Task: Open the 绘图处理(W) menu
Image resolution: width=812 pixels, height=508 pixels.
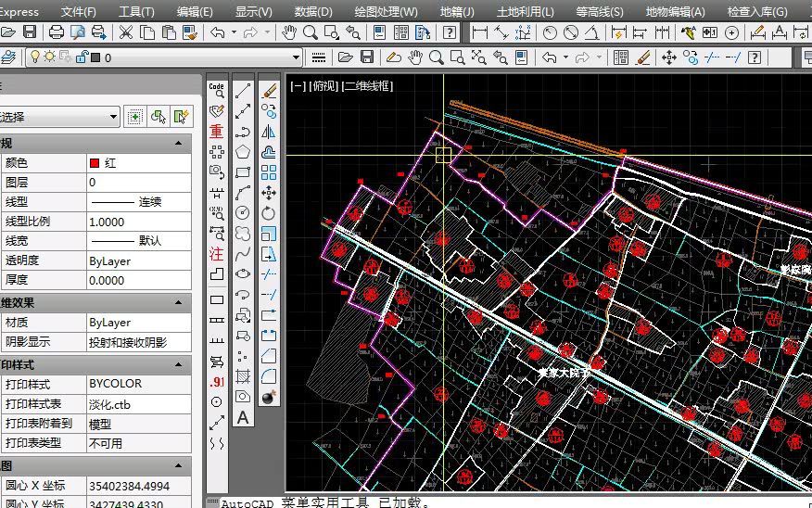Action: (386, 11)
